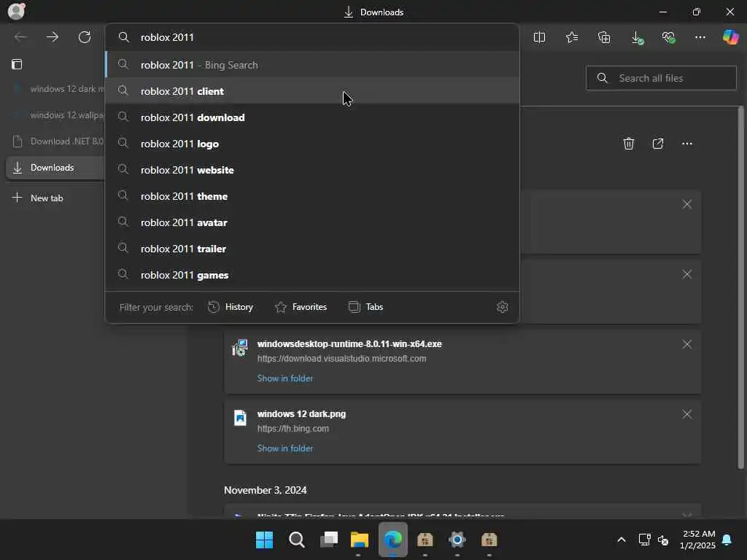Switch to 'windows 12 wallpa' tab
This screenshot has height=560, width=747.
[56, 115]
